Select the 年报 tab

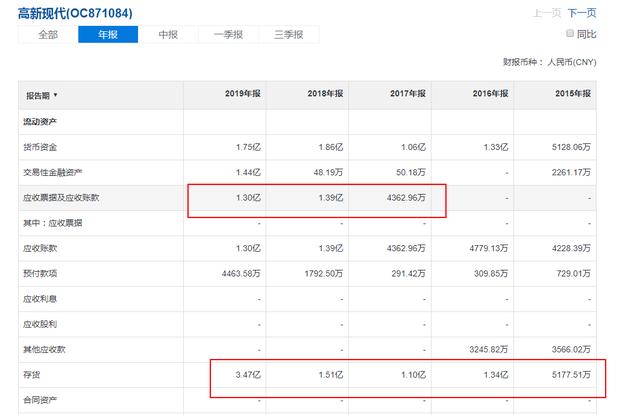pos(108,35)
